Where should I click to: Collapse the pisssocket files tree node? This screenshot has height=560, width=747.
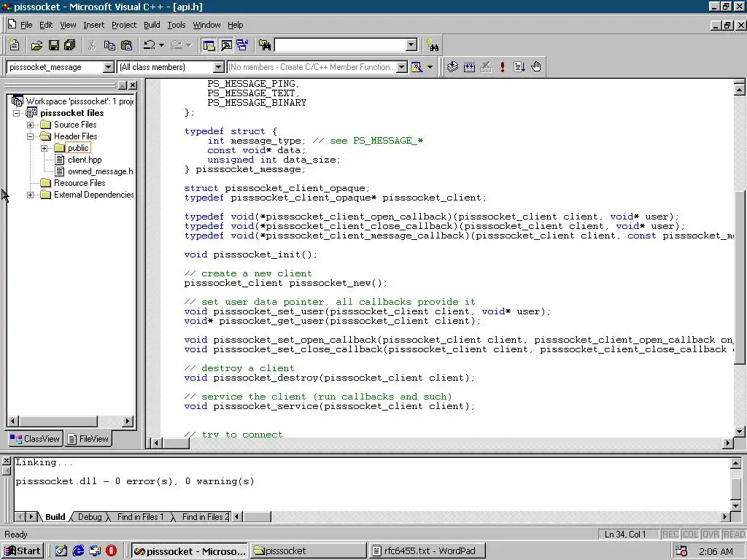pyautogui.click(x=17, y=113)
